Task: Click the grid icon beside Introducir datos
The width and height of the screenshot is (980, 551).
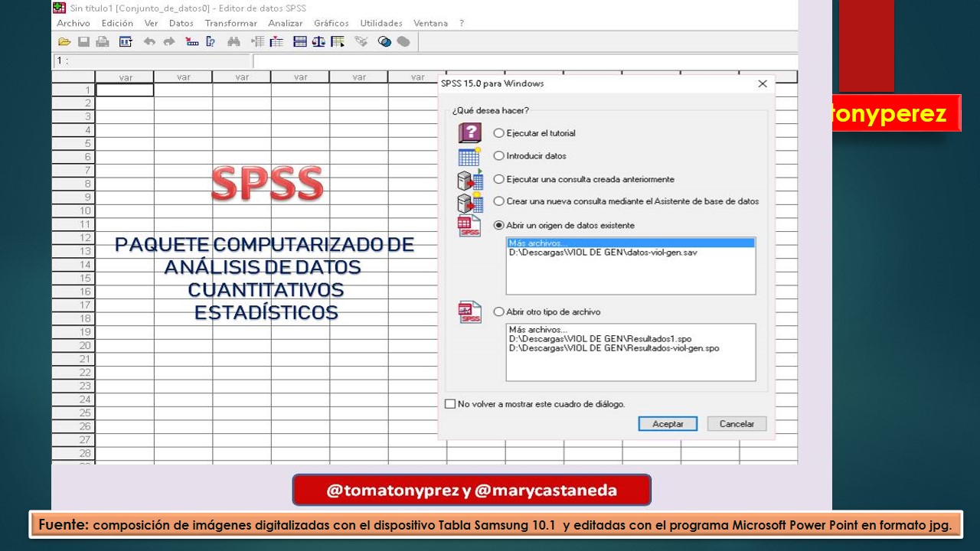Action: coord(469,156)
